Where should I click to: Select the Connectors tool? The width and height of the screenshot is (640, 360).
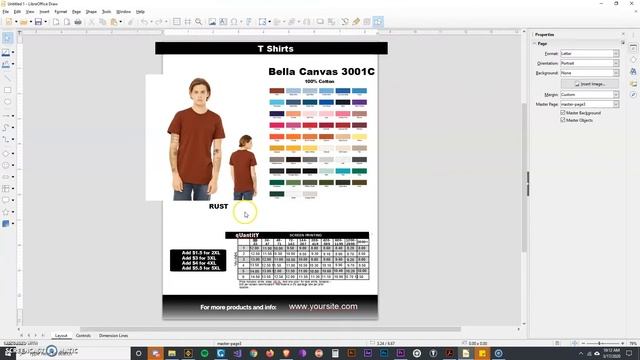pyautogui.click(x=6, y=139)
